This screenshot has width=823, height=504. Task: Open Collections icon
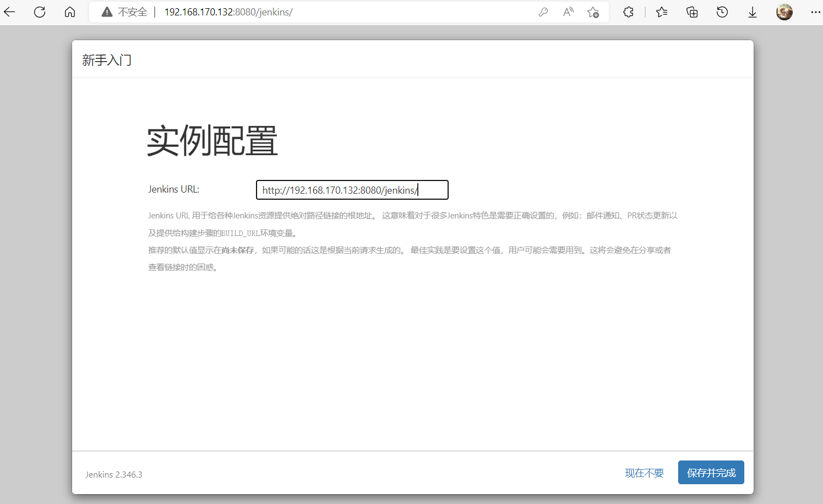[x=692, y=12]
